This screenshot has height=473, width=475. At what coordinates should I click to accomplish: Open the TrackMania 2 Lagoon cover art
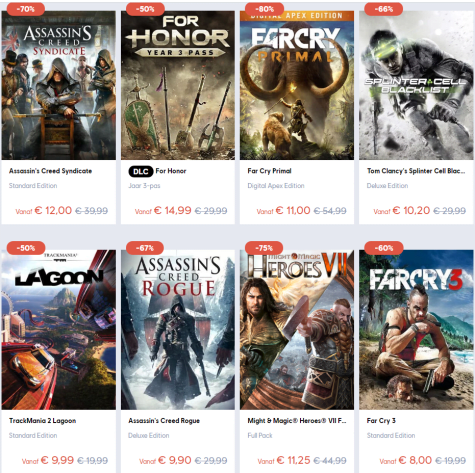59,330
